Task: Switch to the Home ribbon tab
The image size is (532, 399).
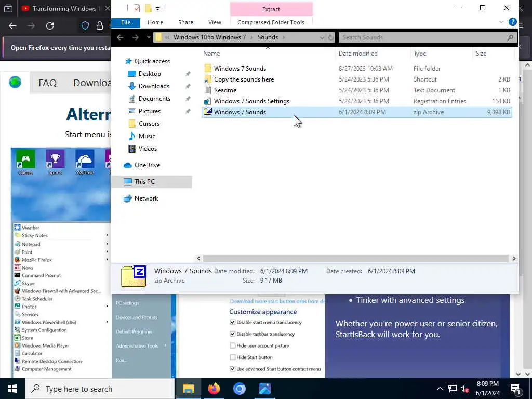Action: [155, 22]
